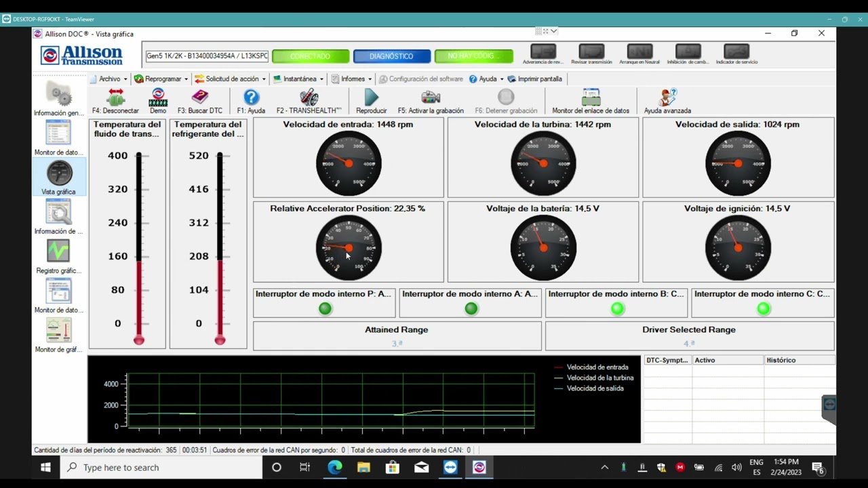This screenshot has width=868, height=488.
Task: Launch F2 - TRANSHEALTH tool
Action: pyautogui.click(x=309, y=98)
